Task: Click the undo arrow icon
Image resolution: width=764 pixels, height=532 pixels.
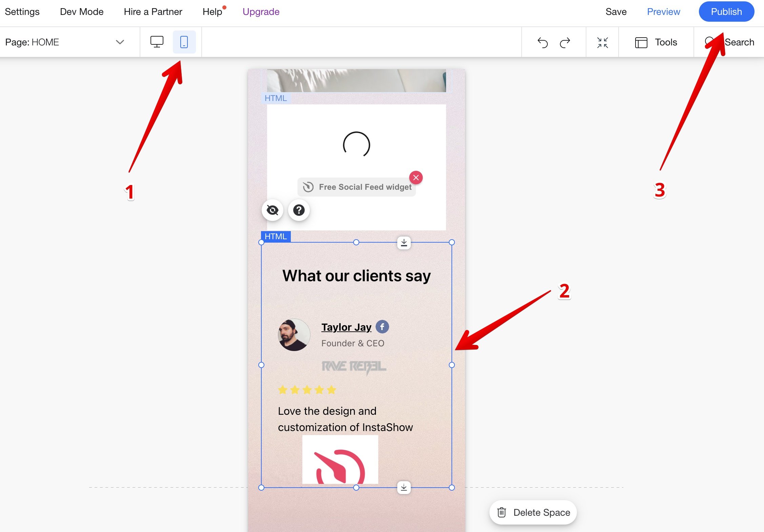Action: [542, 43]
